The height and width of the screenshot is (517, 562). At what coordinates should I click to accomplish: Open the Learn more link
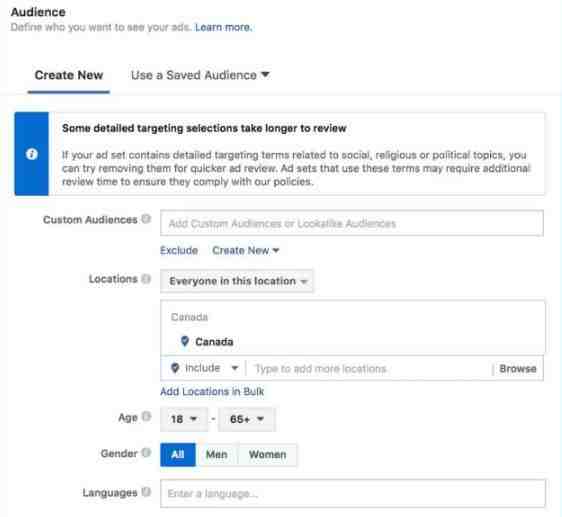click(224, 27)
